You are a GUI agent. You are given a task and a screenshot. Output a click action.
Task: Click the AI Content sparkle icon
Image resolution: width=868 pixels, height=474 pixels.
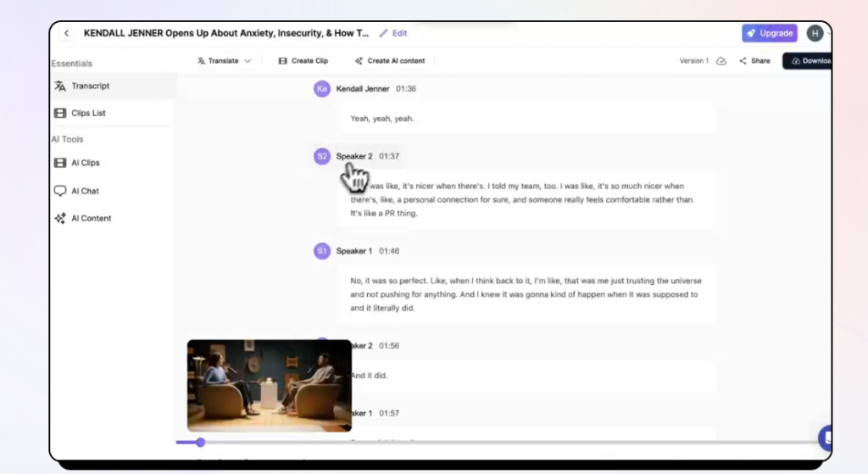(x=60, y=218)
